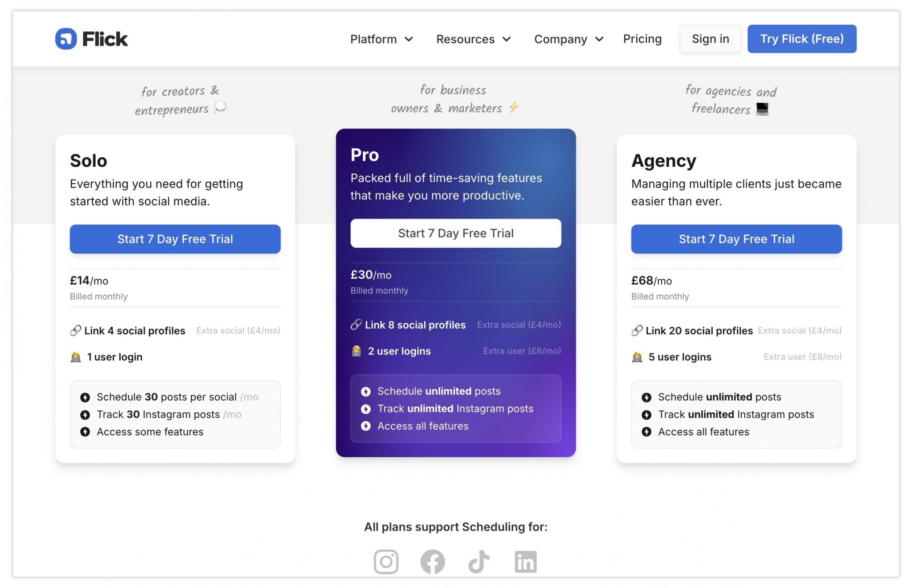The image size is (912, 588).
Task: Click the 5 user logins text
Action: click(680, 357)
